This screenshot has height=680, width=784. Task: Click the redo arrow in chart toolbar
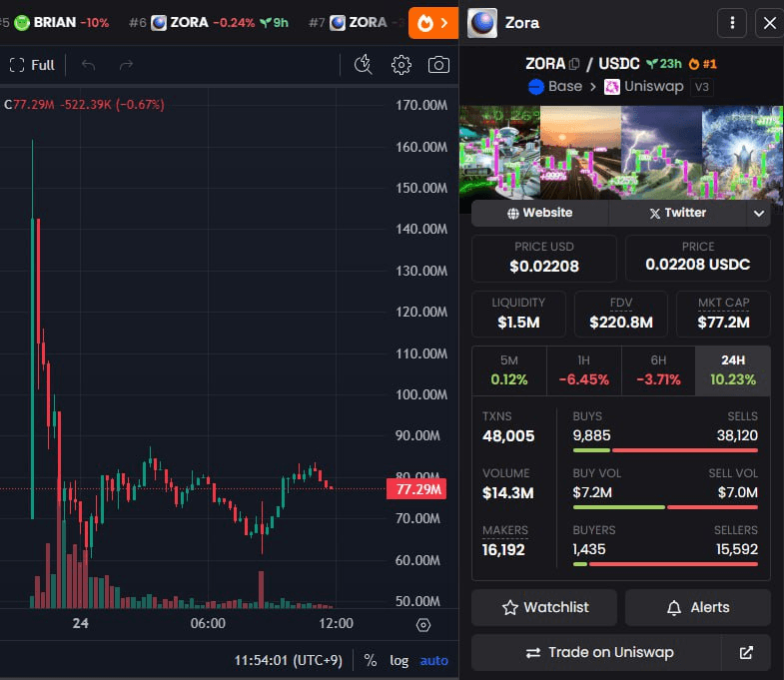(126, 65)
